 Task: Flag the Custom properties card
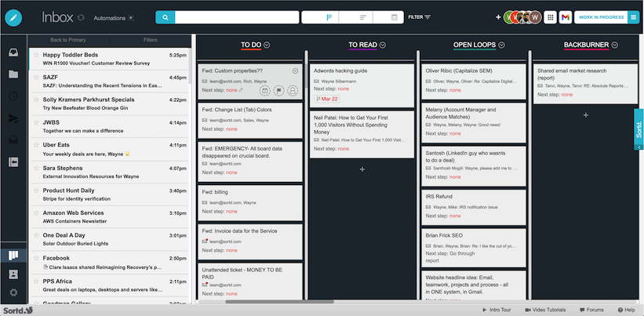click(279, 91)
